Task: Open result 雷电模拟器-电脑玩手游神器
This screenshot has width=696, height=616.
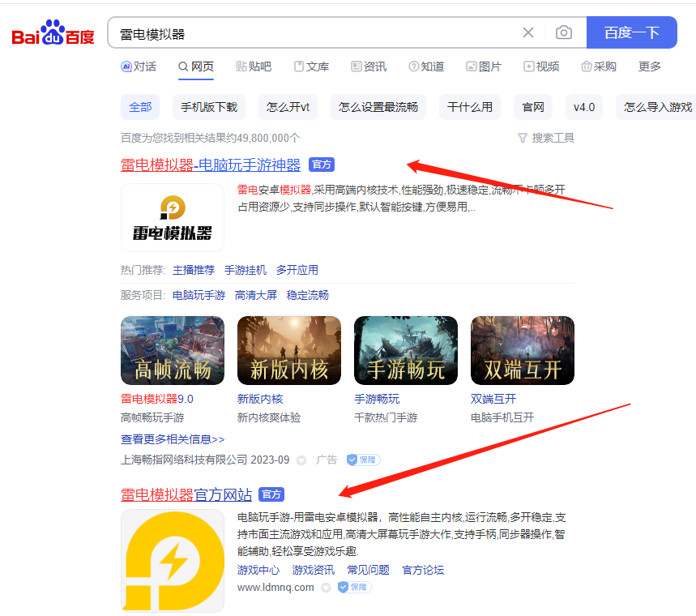Action: click(x=211, y=165)
